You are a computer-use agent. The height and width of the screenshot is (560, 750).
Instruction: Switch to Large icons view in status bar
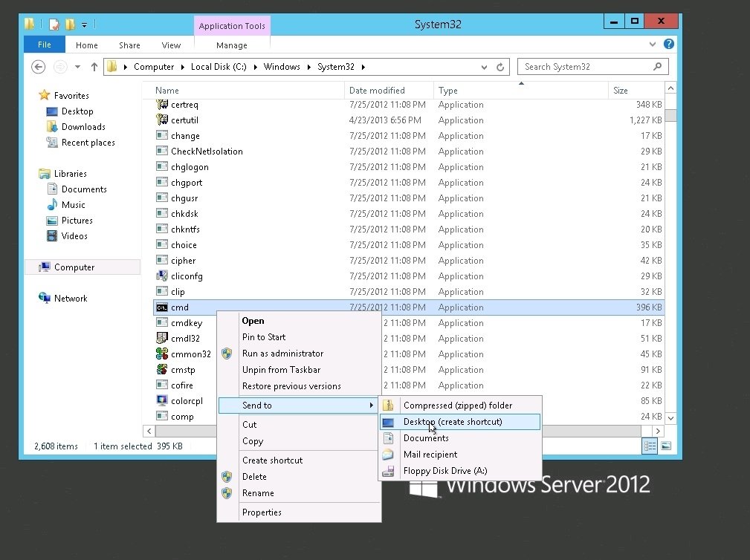tap(666, 446)
